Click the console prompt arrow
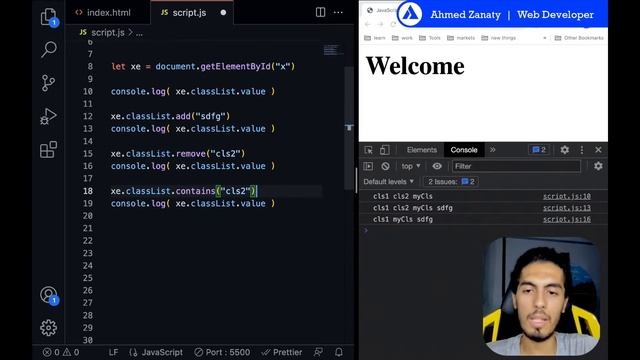The height and width of the screenshot is (360, 640). [366, 231]
